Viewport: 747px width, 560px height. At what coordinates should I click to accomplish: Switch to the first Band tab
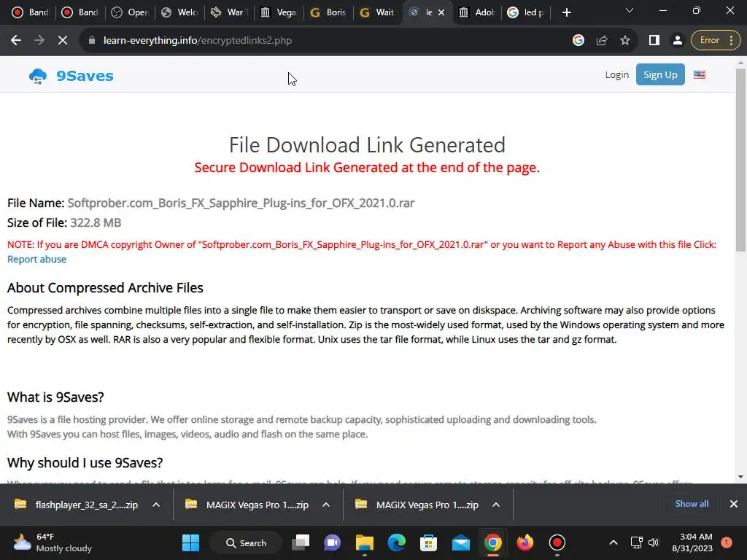[x=31, y=12]
